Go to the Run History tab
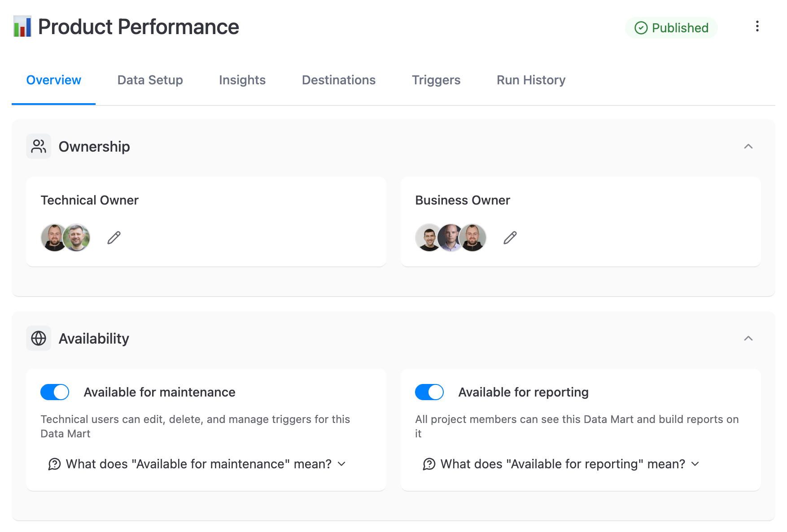Image resolution: width=787 pixels, height=532 pixels. (x=531, y=80)
